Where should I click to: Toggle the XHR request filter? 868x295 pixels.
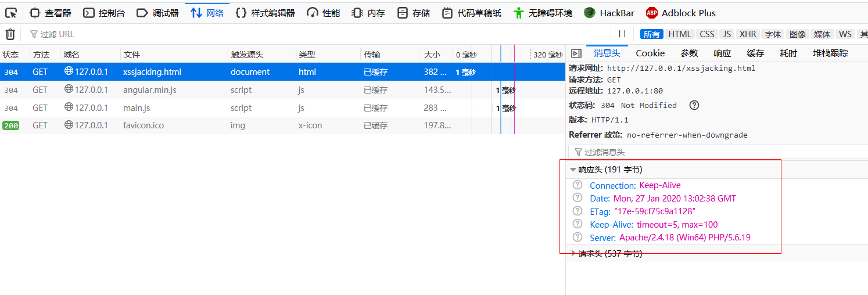coord(747,34)
